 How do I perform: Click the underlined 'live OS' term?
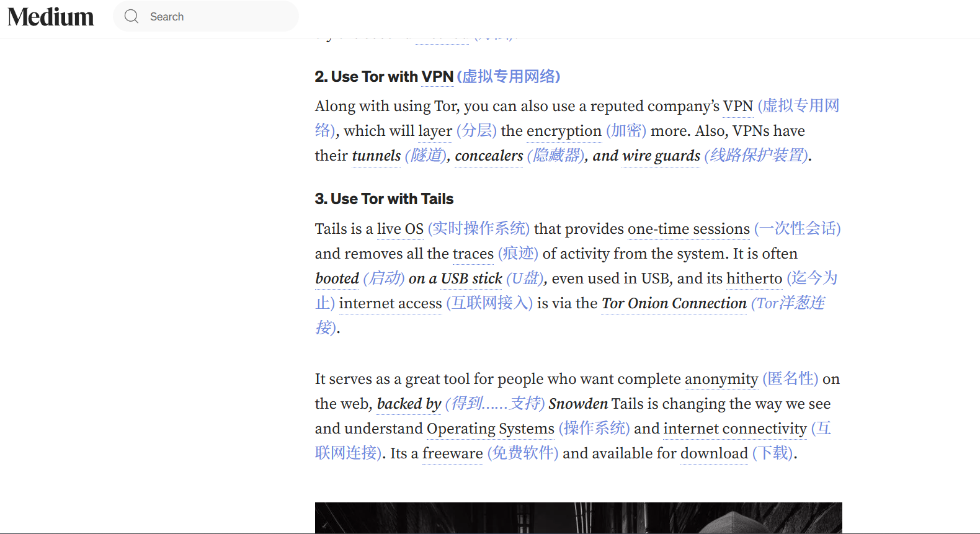400,229
